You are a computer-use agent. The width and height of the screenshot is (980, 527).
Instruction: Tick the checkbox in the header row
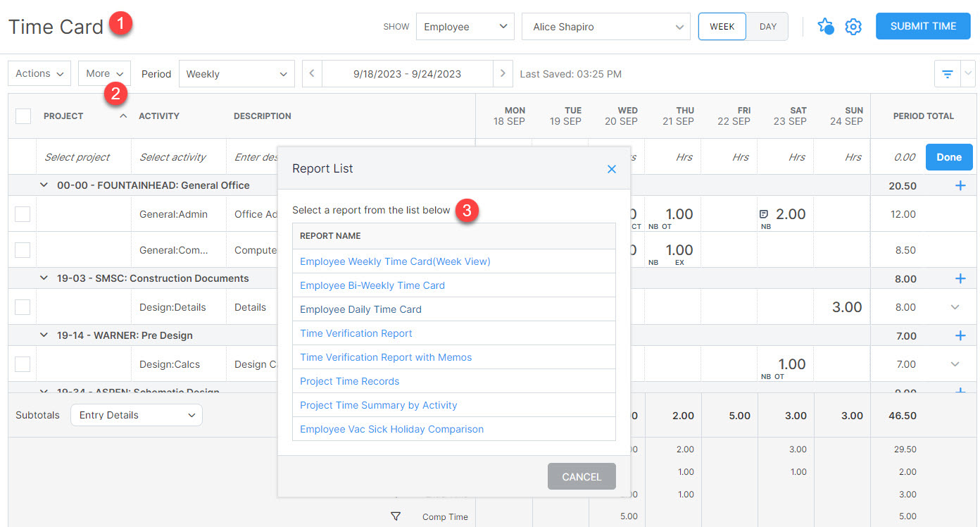[x=23, y=116]
